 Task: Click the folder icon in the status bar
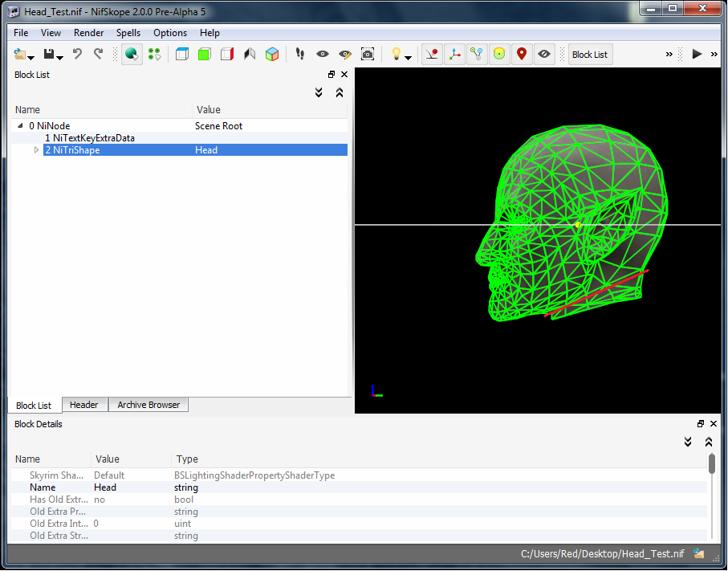coord(699,554)
